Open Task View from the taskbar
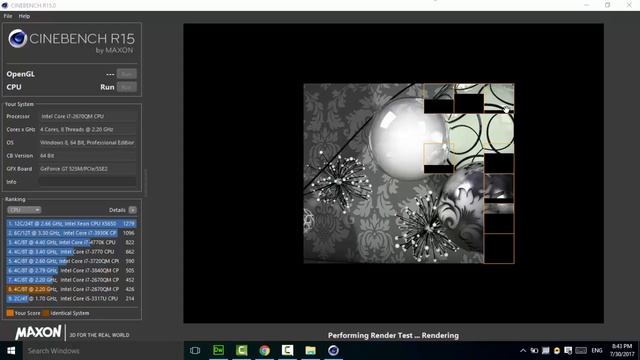 (195, 351)
